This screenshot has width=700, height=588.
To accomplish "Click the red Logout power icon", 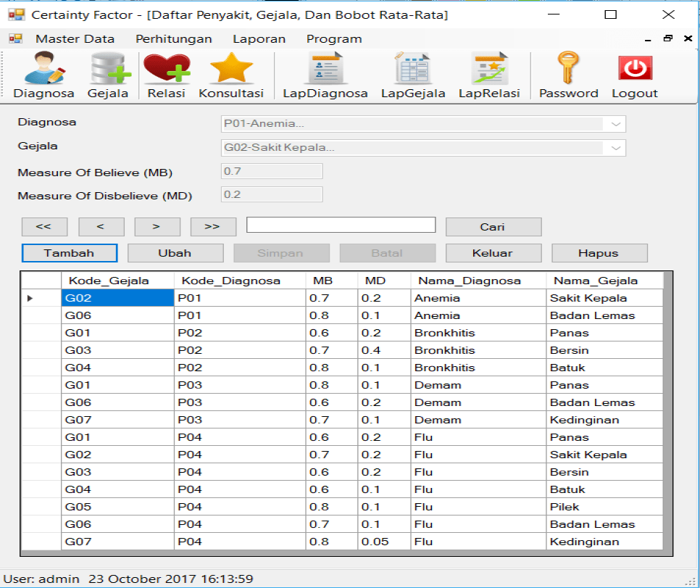I will [635, 75].
